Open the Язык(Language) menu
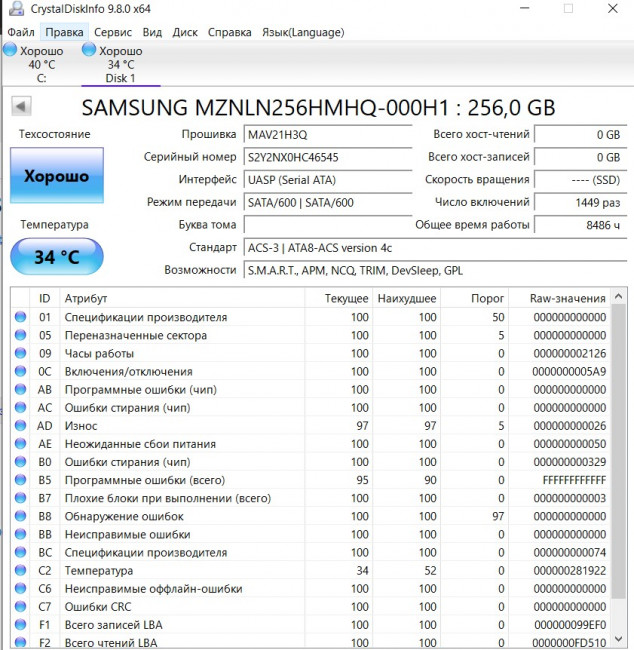The width and height of the screenshot is (634, 650). click(303, 32)
